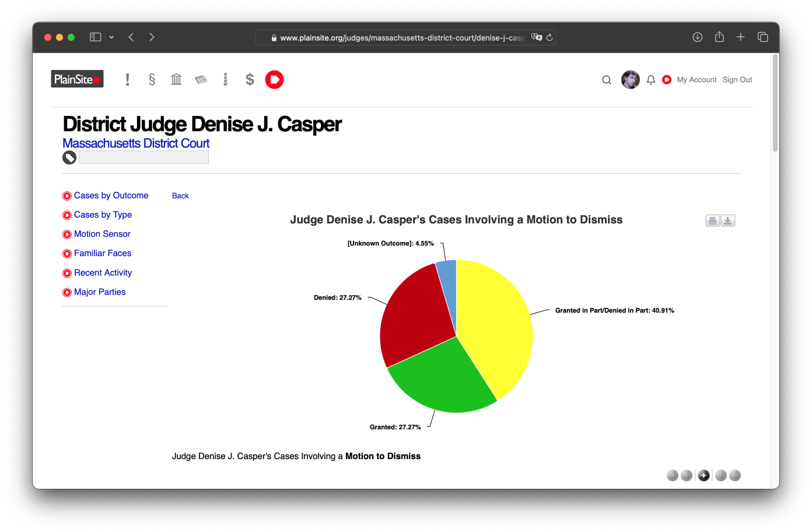The height and width of the screenshot is (532, 812).
Task: Reload the page
Action: pos(549,37)
